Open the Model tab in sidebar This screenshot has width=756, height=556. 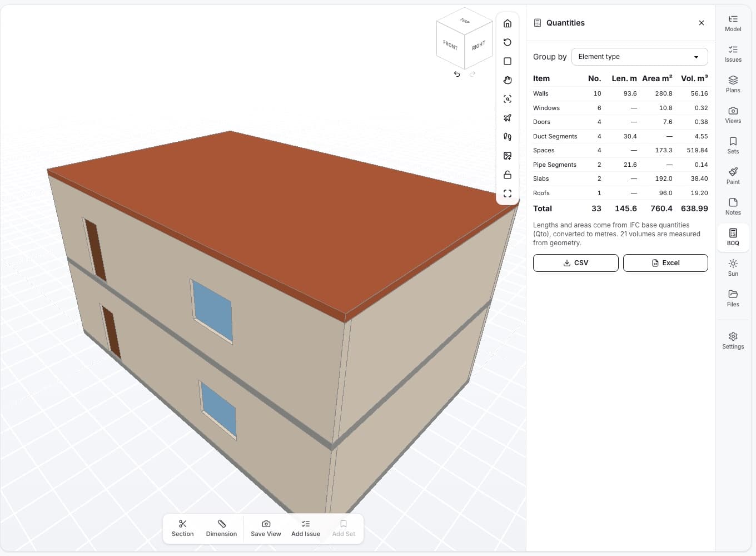pos(733,23)
